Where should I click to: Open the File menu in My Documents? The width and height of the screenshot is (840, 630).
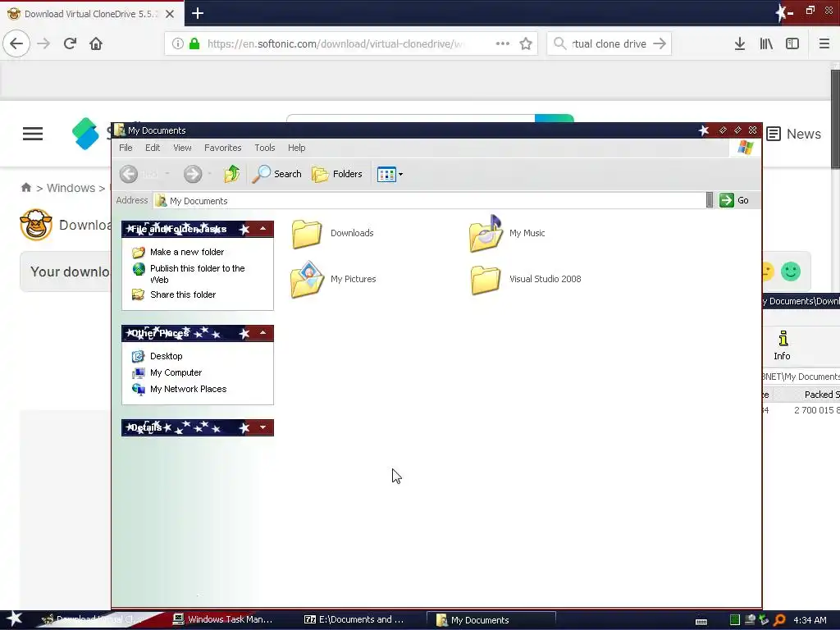tap(126, 148)
